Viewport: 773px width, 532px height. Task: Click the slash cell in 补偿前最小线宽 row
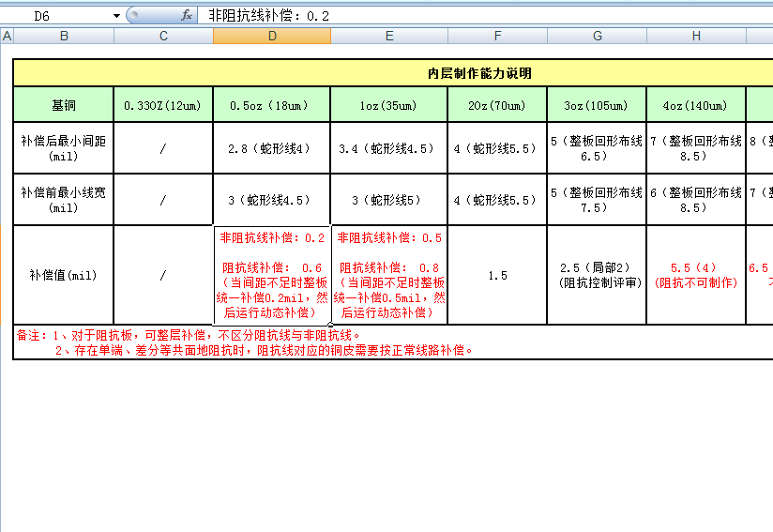(163, 200)
